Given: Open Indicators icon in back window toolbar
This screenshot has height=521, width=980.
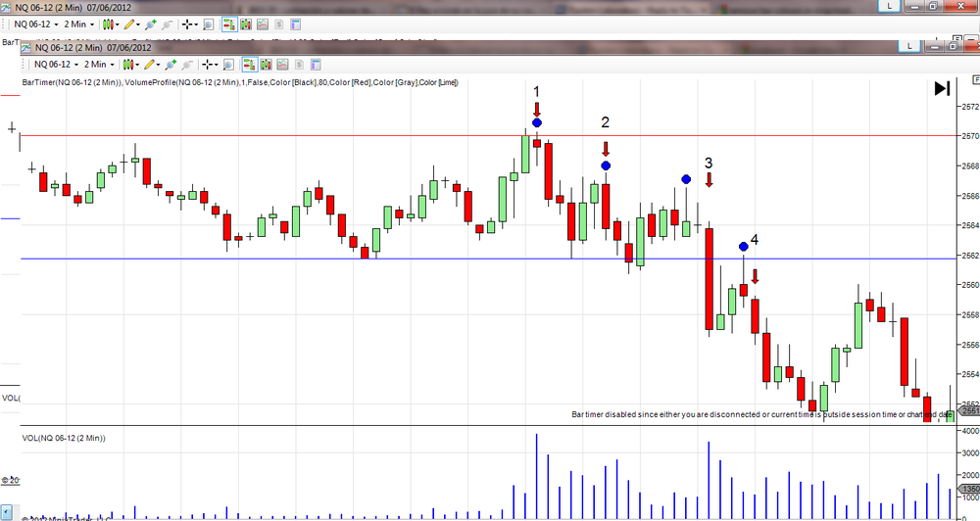Looking at the screenshot, I should click(263, 24).
